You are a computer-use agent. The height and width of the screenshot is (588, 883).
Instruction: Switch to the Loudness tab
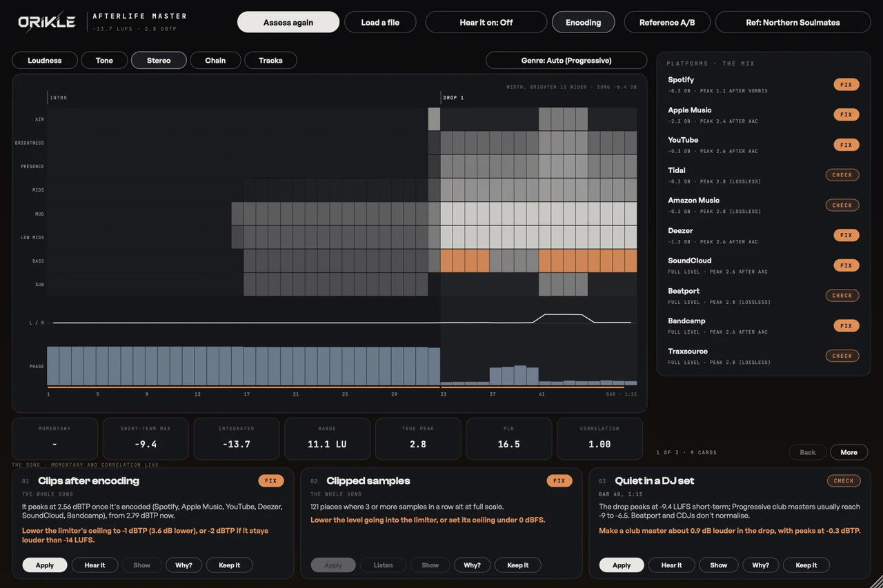click(x=45, y=60)
